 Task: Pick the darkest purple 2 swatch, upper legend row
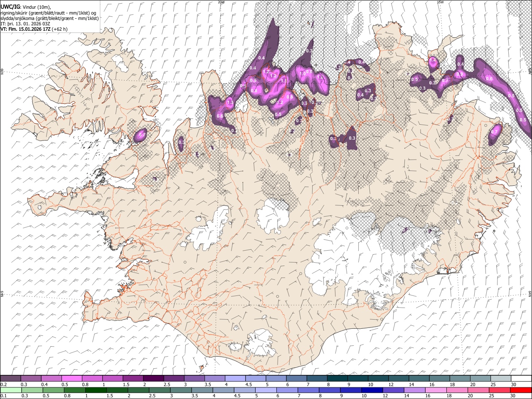click(153, 379)
